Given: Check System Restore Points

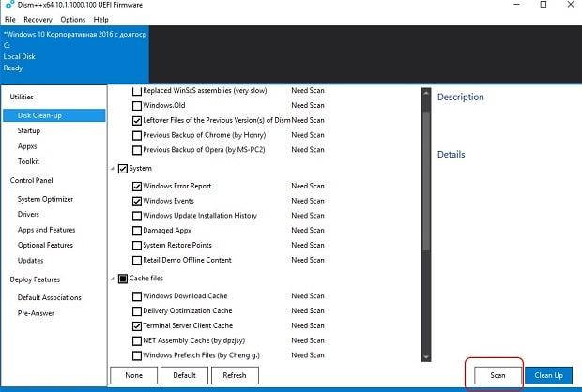Looking at the screenshot, I should point(137,246).
